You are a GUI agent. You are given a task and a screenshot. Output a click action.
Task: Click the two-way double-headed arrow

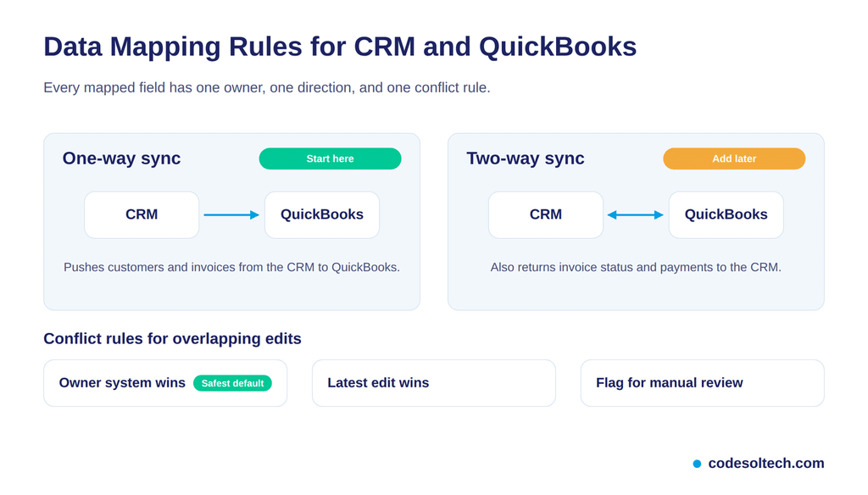[636, 214]
